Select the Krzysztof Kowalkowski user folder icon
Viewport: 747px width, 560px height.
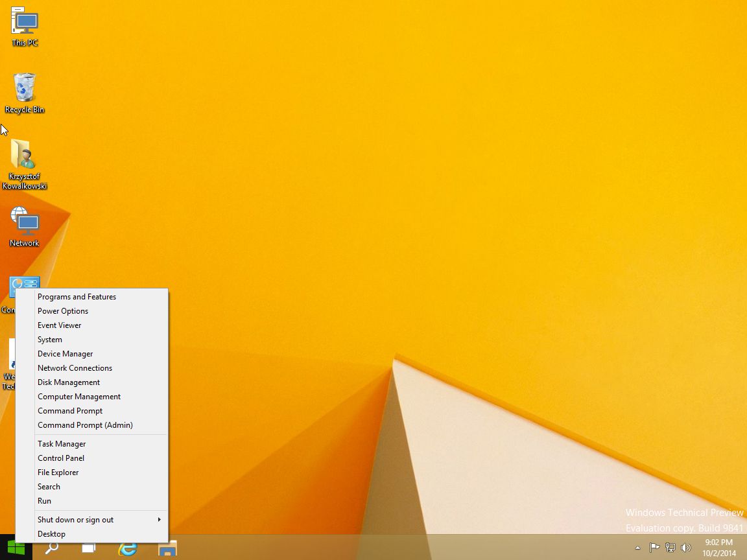(x=25, y=164)
